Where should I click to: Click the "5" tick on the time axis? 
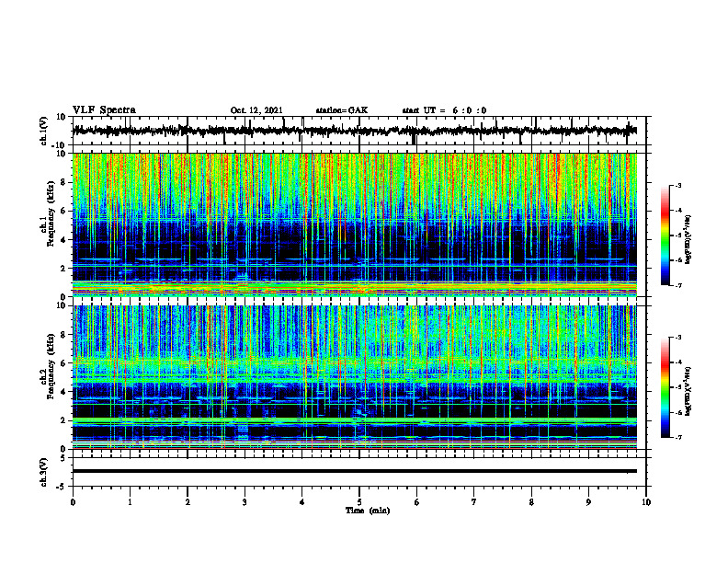point(359,502)
